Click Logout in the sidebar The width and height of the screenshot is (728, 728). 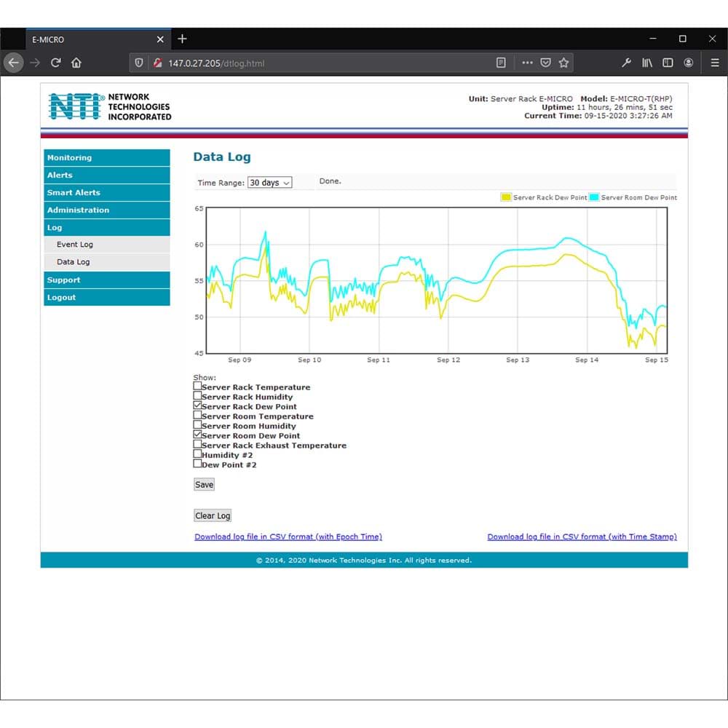[107, 298]
